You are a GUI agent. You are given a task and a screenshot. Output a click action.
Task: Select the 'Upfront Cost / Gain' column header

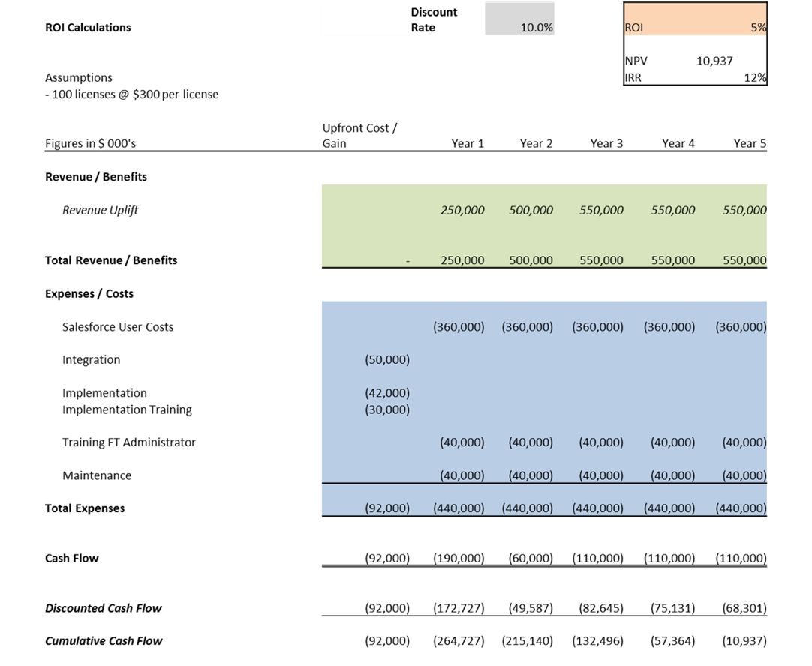click(359, 136)
